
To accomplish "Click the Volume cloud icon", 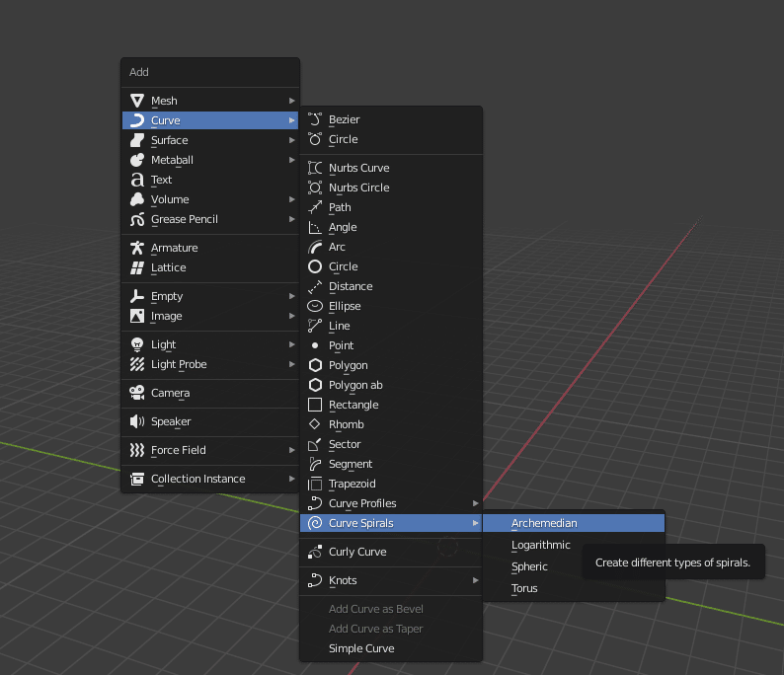I will coord(137,199).
